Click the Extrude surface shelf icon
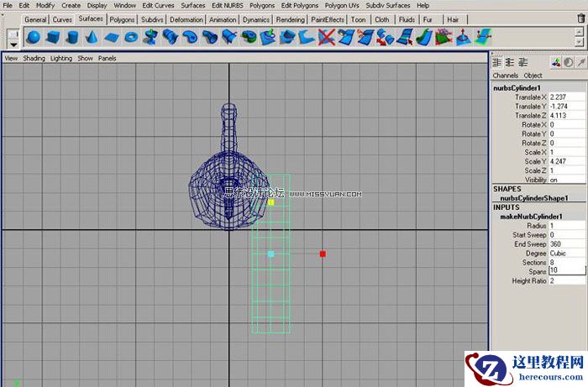 click(x=210, y=37)
